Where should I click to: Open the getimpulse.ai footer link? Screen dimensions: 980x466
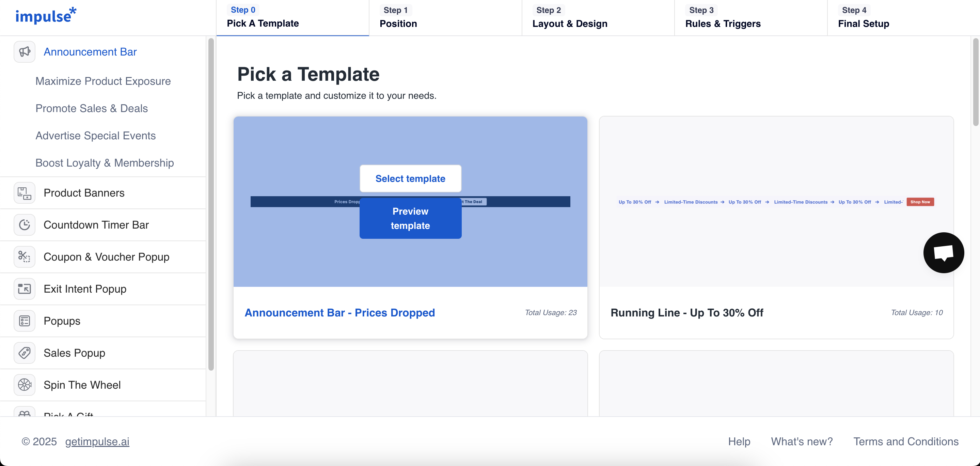97,441
